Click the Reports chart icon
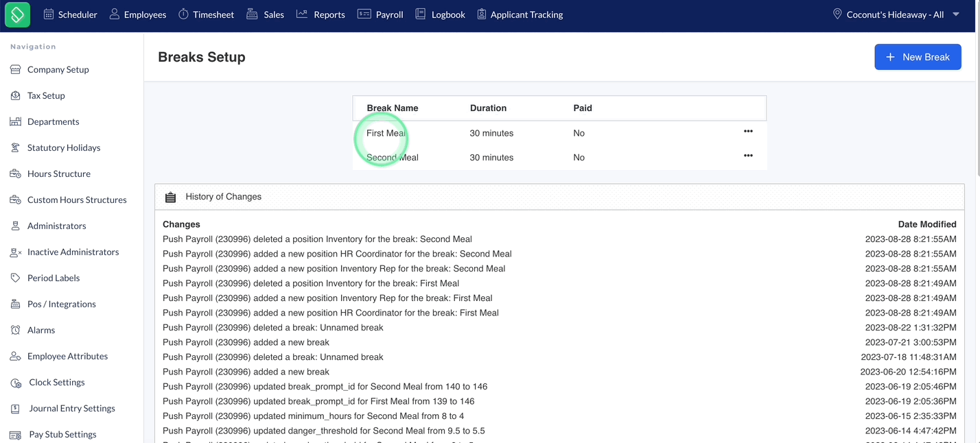This screenshot has width=980, height=443. click(302, 14)
